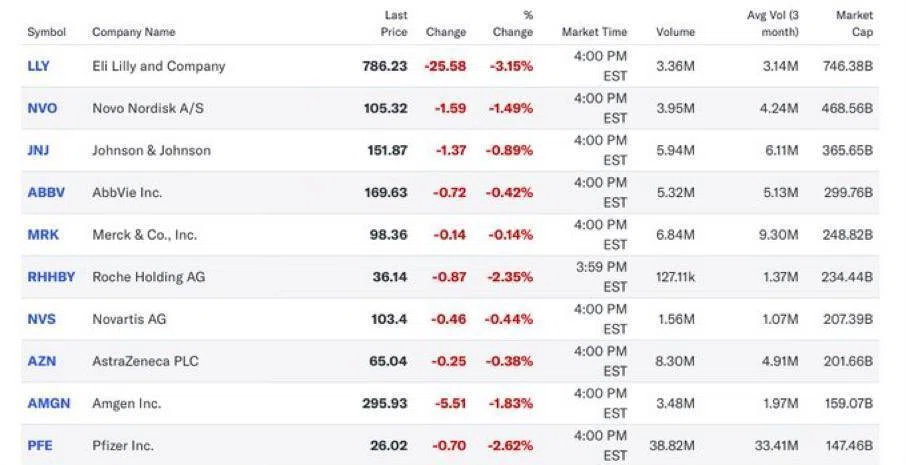Open the RHHBY symbol link
The height and width of the screenshot is (465, 906).
point(51,277)
